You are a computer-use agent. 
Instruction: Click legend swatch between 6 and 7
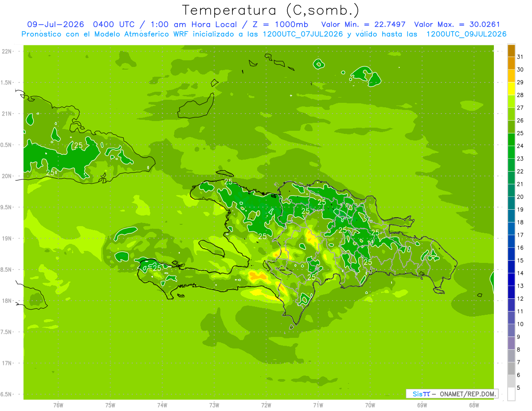[511, 368]
